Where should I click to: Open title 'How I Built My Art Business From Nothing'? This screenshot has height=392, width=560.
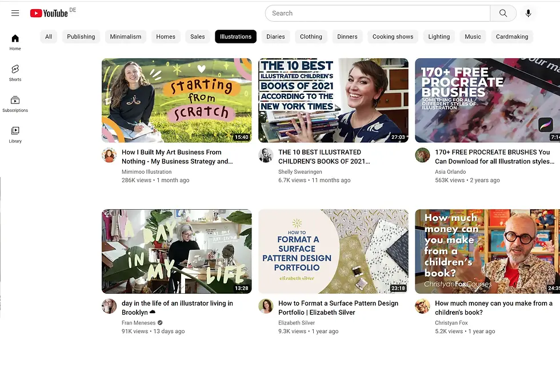(177, 157)
